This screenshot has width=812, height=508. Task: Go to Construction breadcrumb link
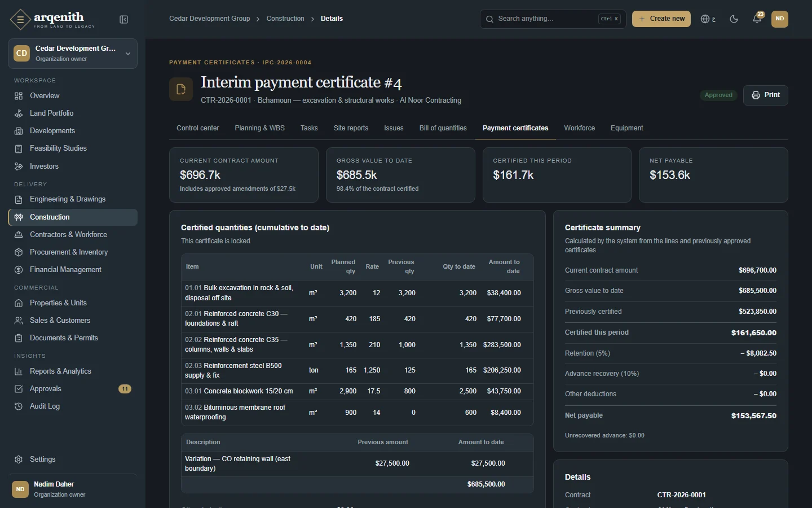(285, 19)
